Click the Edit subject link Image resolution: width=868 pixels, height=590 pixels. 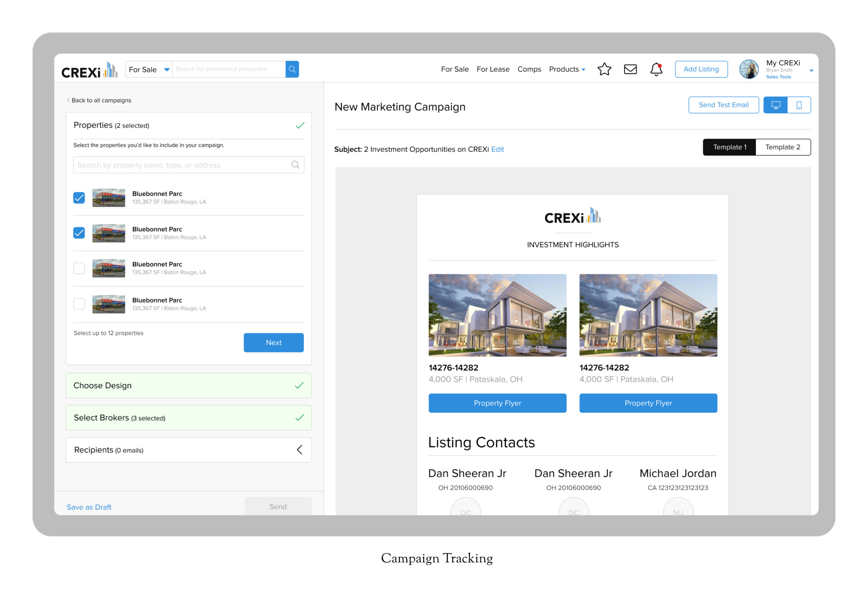tap(497, 149)
